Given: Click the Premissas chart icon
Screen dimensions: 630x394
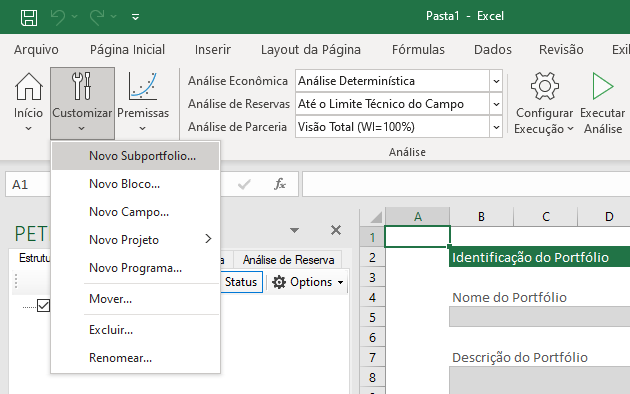Looking at the screenshot, I should [x=143, y=86].
